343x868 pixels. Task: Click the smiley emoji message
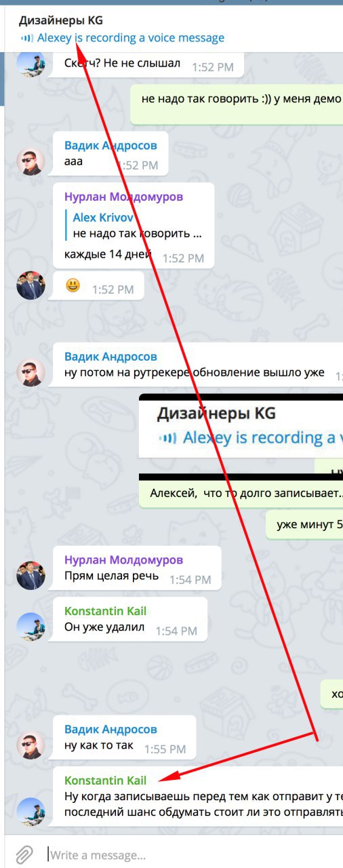(73, 285)
